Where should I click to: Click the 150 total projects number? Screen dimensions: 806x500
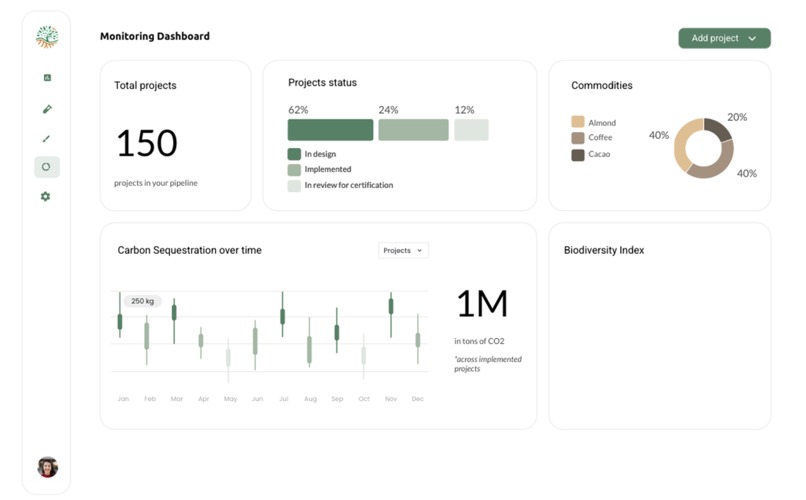(x=147, y=143)
